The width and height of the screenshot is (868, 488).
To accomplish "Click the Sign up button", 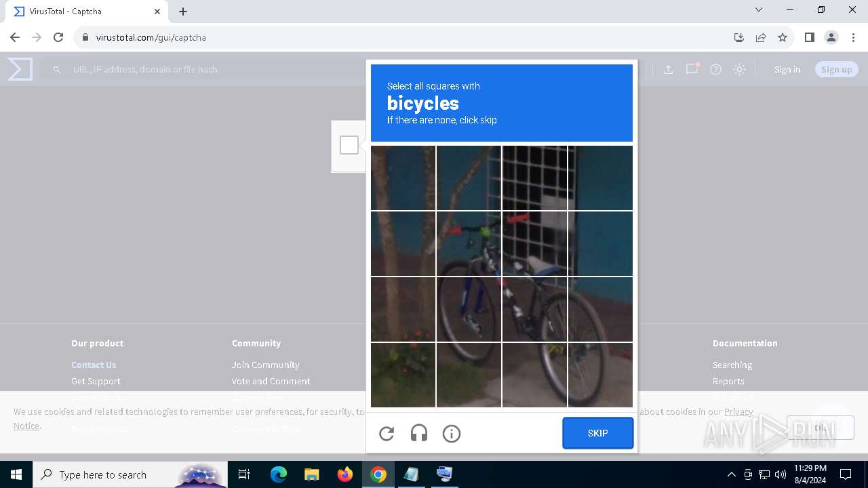I will tap(836, 69).
